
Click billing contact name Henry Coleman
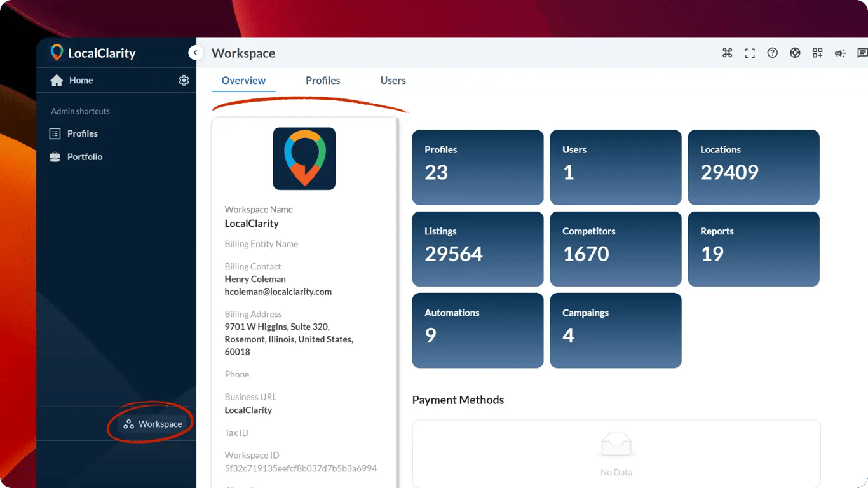[255, 279]
